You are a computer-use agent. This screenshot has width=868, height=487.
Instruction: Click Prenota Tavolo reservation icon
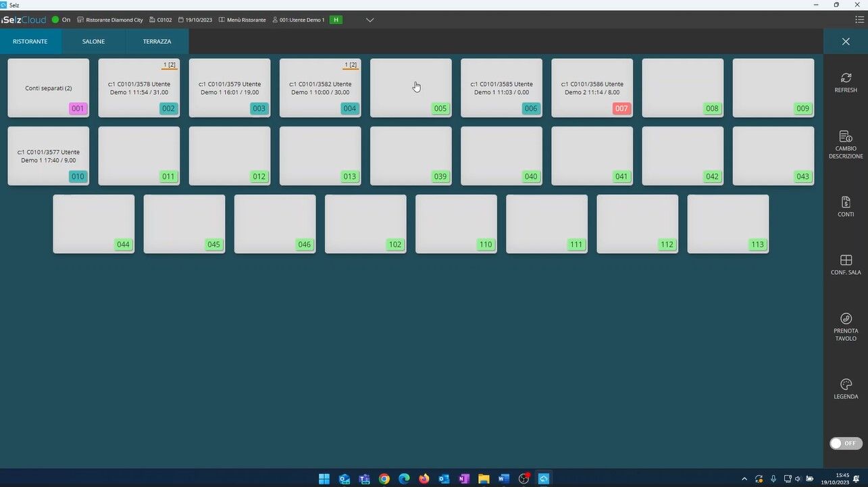point(845,319)
